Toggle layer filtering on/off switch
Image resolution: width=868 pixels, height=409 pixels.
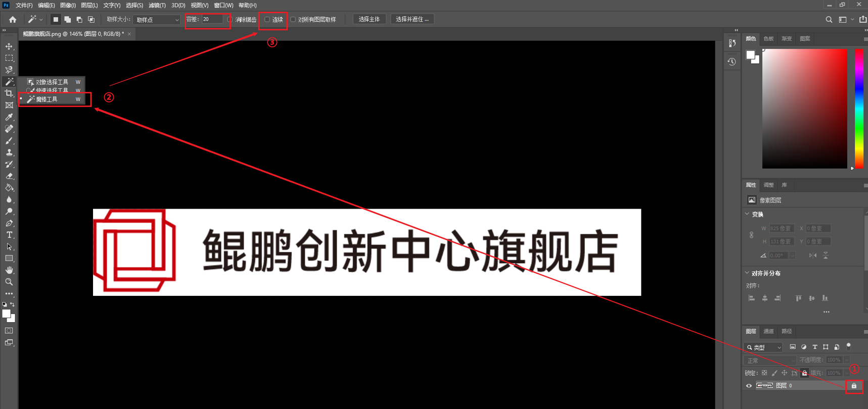tap(849, 346)
